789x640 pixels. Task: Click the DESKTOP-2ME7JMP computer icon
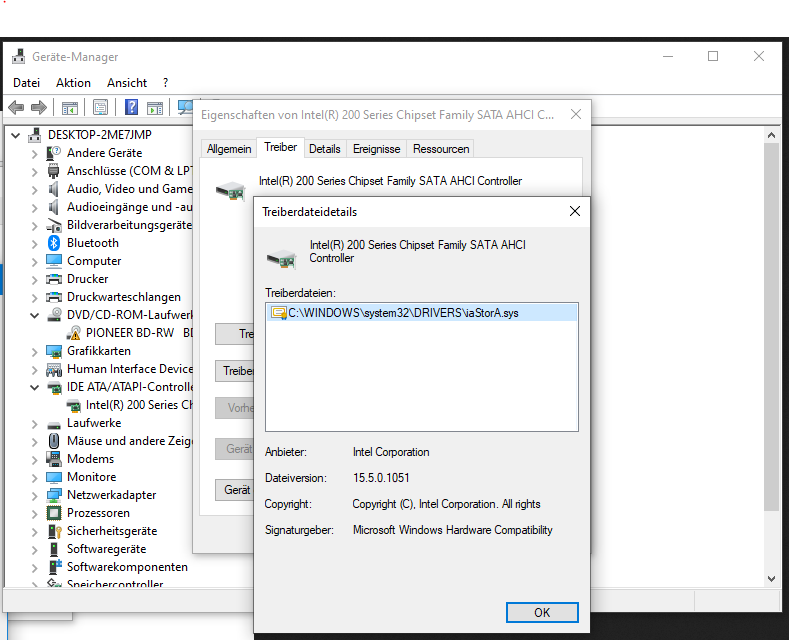35,134
